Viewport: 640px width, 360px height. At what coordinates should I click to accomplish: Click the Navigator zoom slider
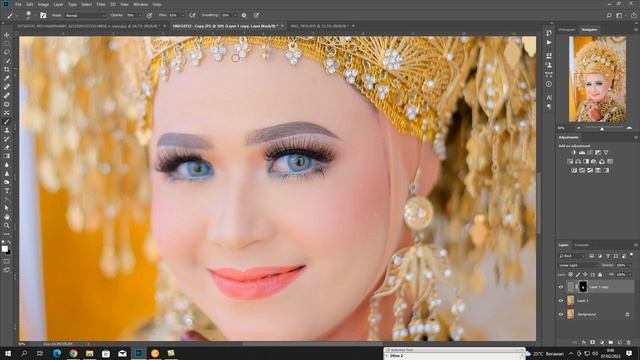(602, 129)
